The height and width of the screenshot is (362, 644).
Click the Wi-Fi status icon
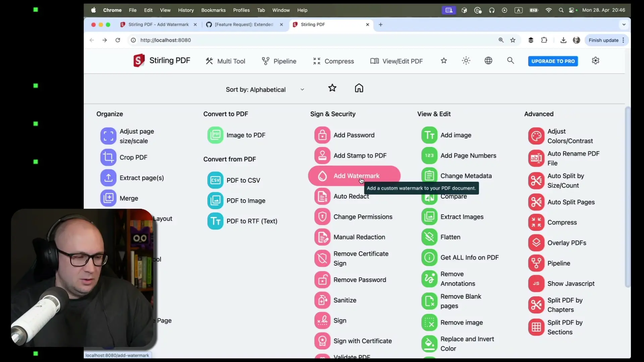(x=548, y=10)
